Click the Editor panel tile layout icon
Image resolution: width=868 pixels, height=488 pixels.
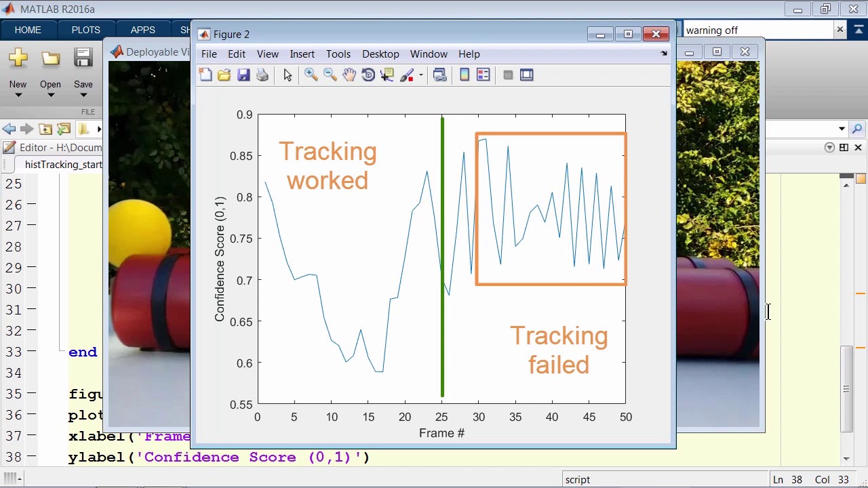[844, 148]
